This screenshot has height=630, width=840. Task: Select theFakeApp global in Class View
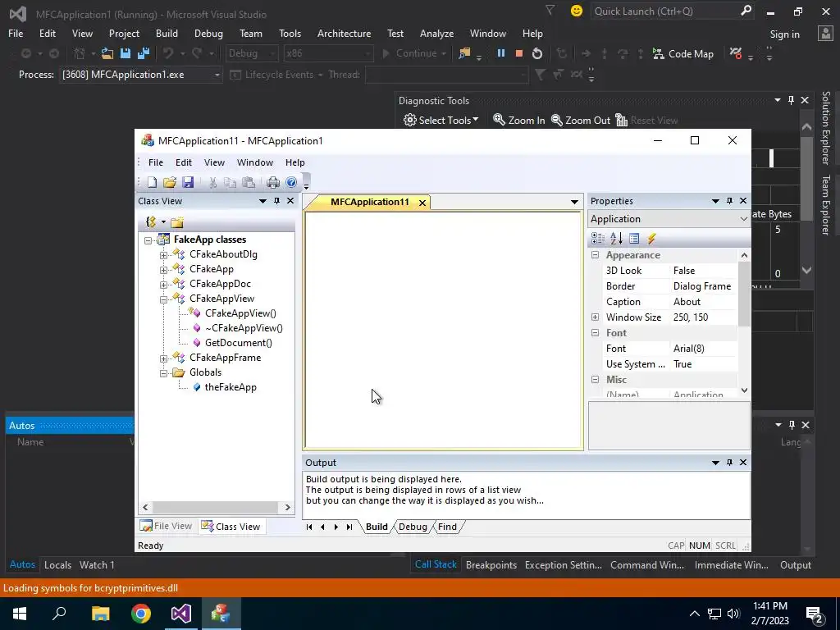[x=231, y=387]
